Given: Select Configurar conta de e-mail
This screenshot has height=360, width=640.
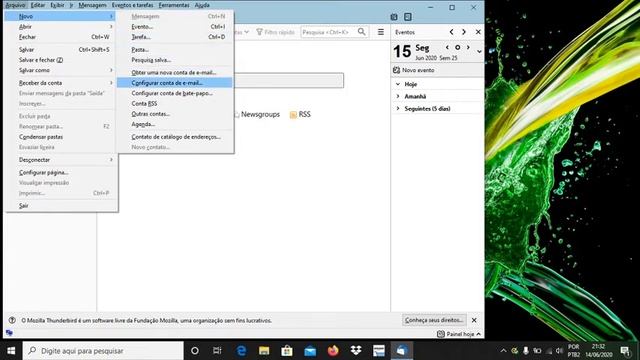Looking at the screenshot, I should pos(175,83).
